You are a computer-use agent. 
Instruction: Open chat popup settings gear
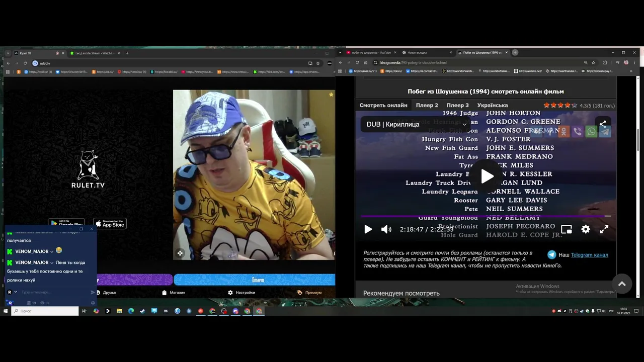93,303
